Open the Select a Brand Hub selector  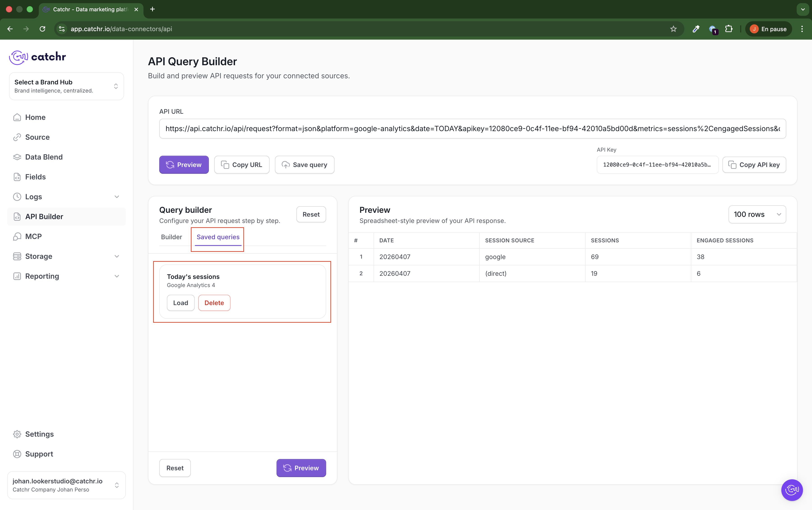66,86
